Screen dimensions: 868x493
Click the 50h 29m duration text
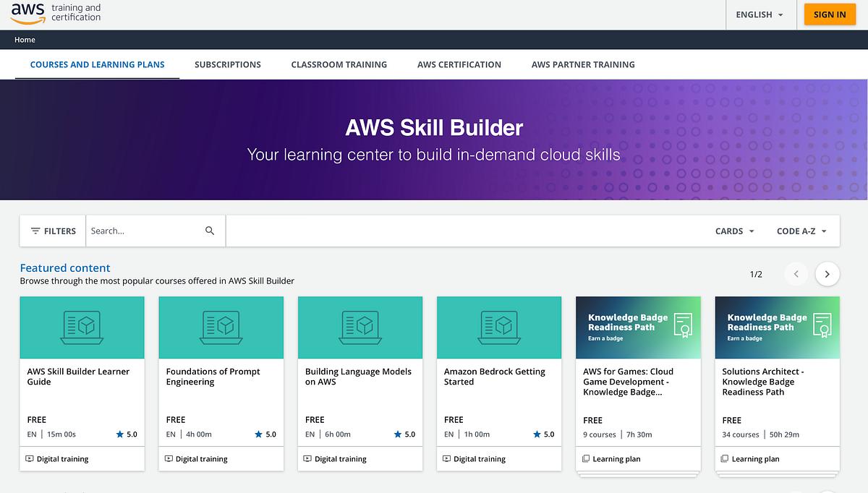(784, 434)
